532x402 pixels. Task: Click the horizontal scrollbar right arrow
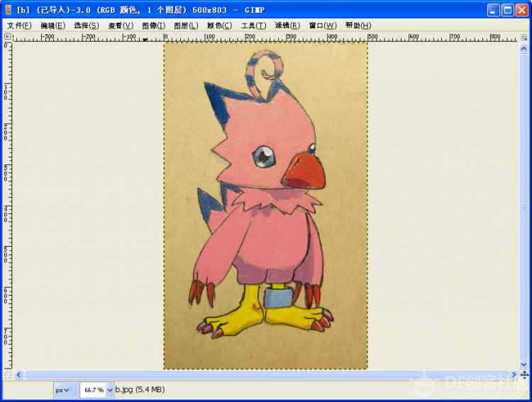(514, 375)
